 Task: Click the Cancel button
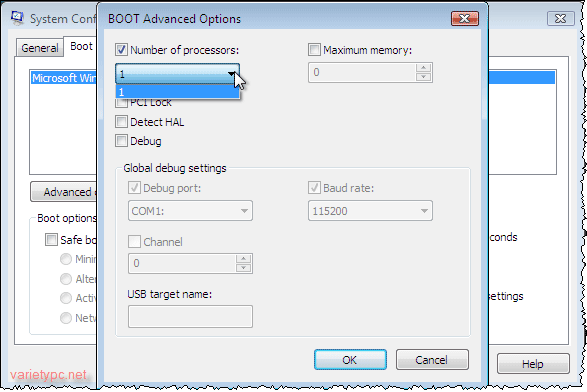tap(432, 359)
